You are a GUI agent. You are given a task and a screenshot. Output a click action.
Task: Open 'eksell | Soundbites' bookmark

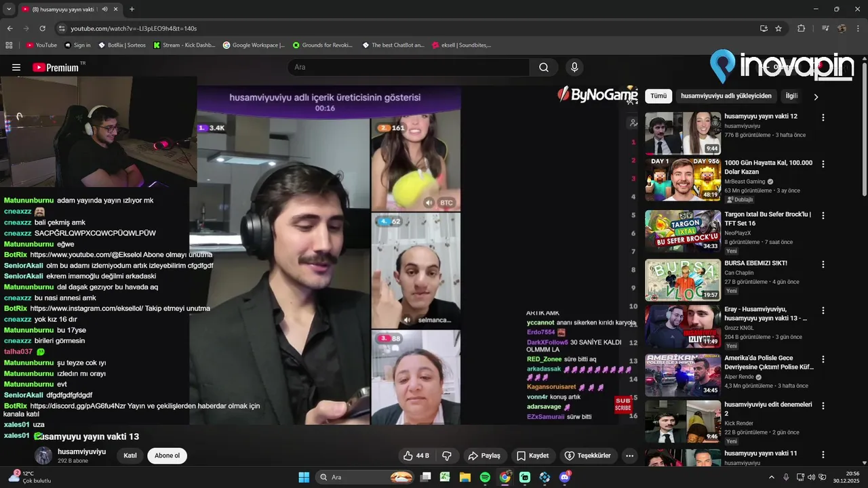[x=461, y=45]
